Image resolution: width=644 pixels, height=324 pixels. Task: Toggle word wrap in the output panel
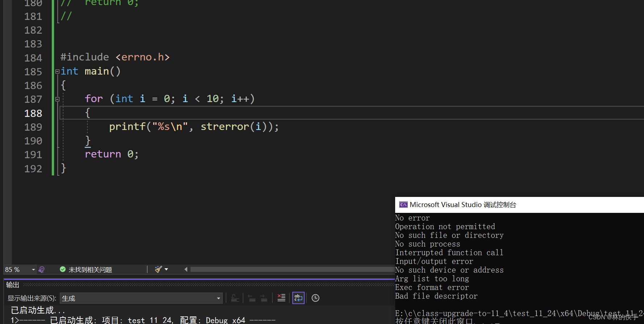(298, 298)
